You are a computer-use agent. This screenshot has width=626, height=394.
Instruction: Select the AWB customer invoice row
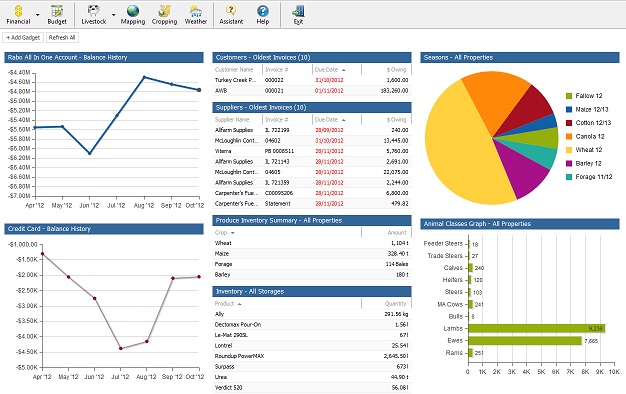(312, 91)
